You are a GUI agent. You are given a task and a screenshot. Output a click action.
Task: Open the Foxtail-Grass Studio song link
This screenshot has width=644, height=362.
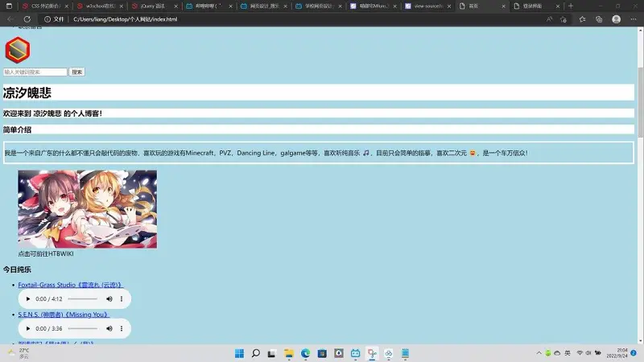[x=70, y=285]
